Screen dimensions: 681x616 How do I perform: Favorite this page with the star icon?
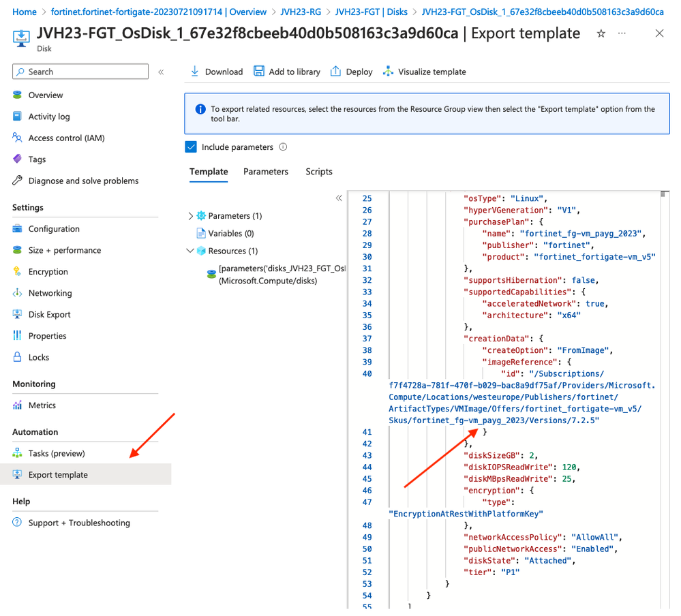point(601,33)
